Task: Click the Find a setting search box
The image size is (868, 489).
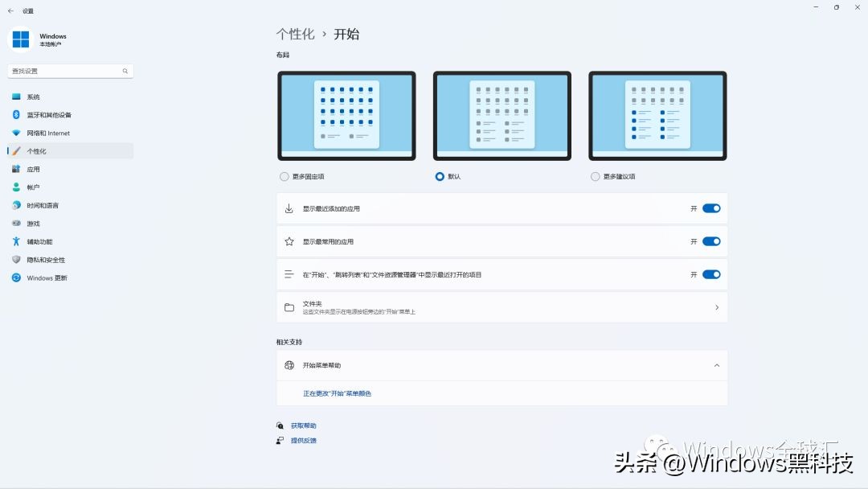Action: 70,71
